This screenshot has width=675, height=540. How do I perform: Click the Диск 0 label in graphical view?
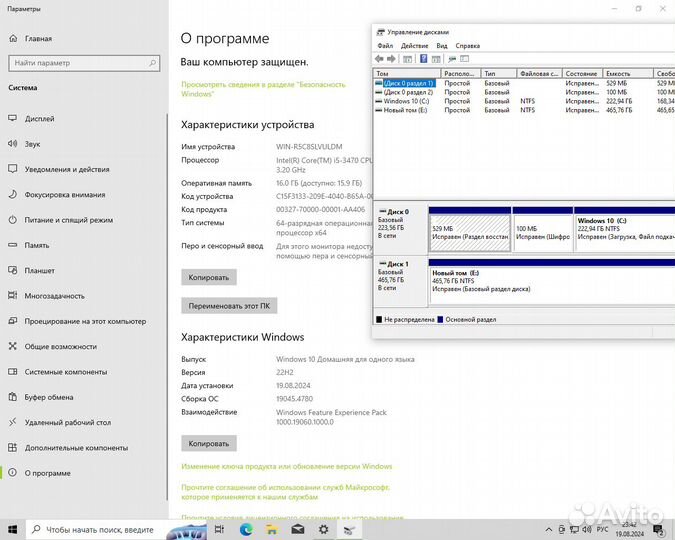(398, 212)
